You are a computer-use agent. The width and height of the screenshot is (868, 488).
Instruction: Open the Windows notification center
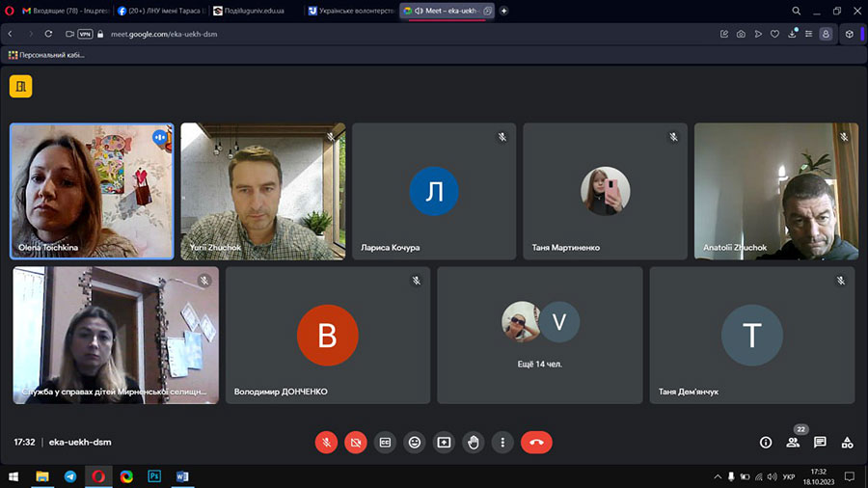[x=850, y=476]
